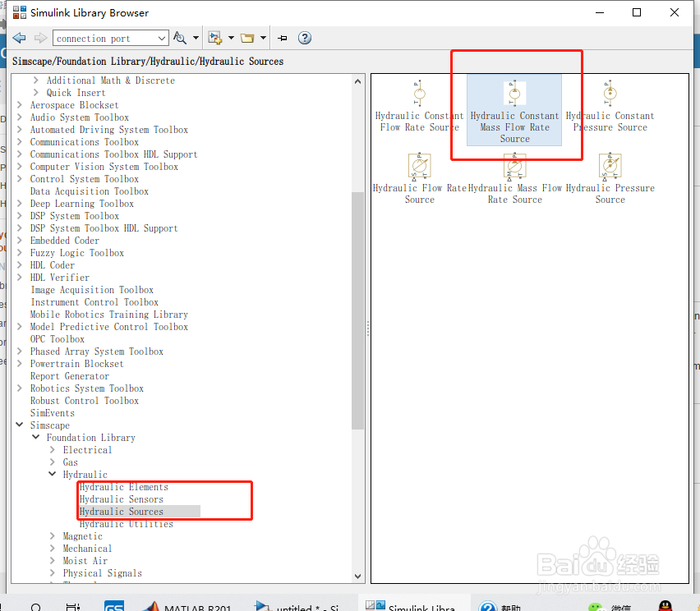The width and height of the screenshot is (700, 611).
Task: Collapse the Foundation Library node
Action: [x=35, y=437]
